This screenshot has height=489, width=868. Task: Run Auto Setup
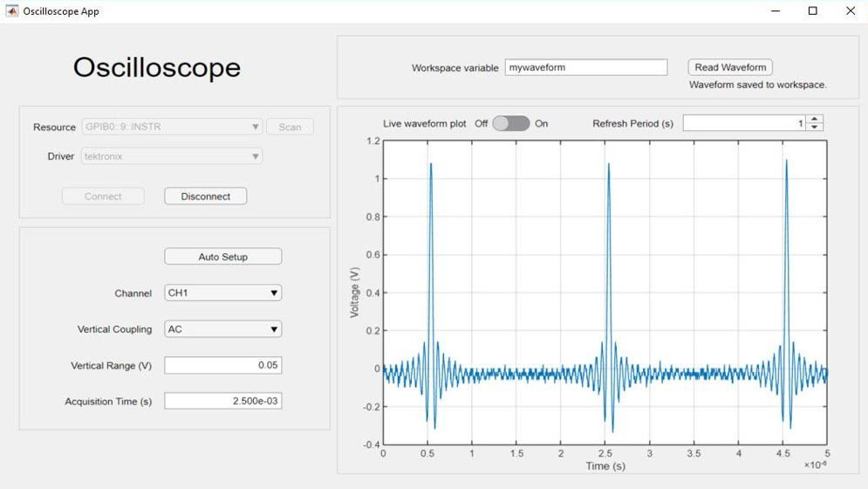(x=222, y=257)
